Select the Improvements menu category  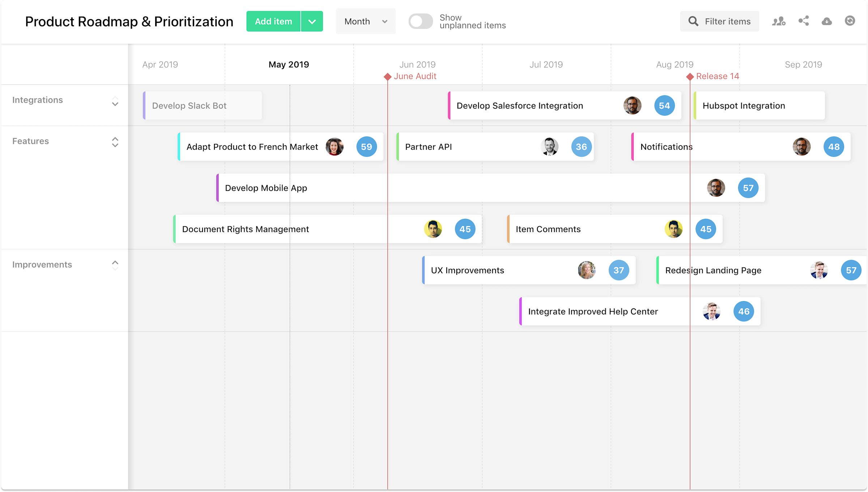click(x=41, y=264)
